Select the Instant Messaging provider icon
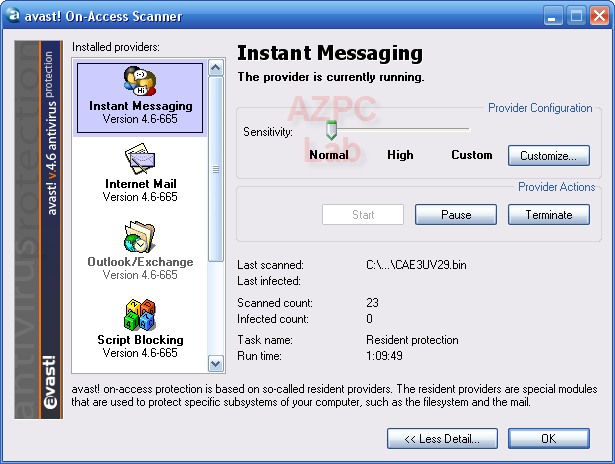 click(x=140, y=81)
